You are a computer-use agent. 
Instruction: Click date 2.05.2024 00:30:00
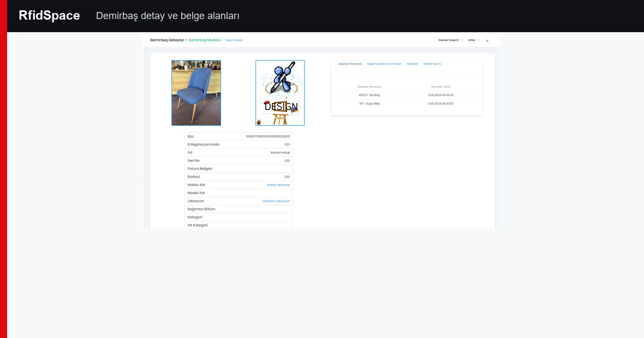tap(440, 104)
